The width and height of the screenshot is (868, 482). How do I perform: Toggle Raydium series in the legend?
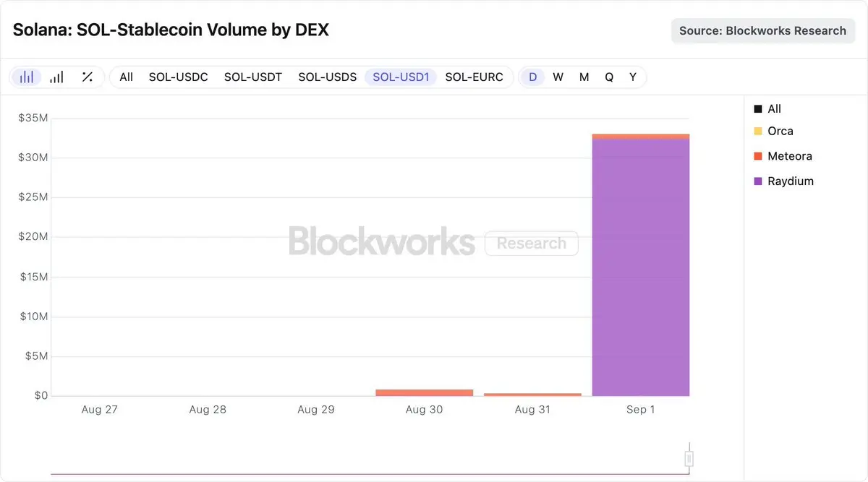coord(783,181)
